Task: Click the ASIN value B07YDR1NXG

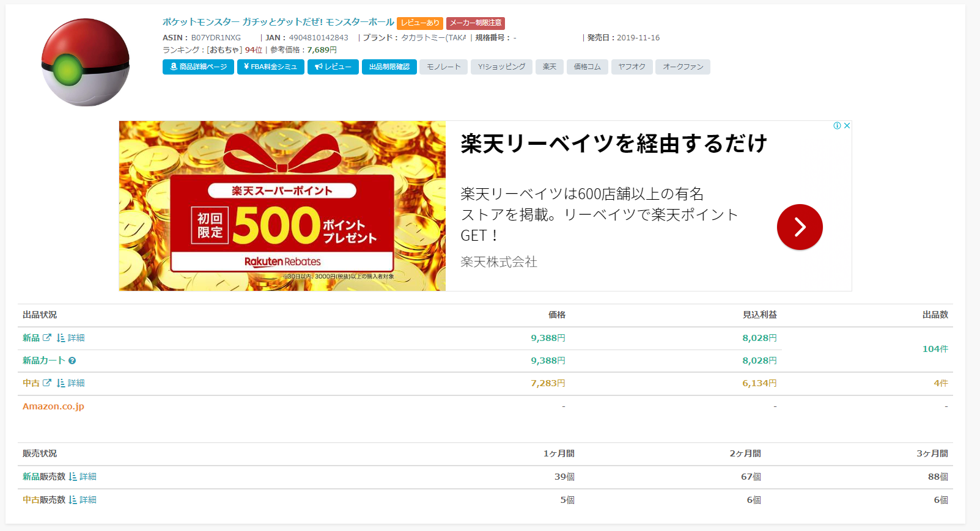Action: tap(216, 38)
